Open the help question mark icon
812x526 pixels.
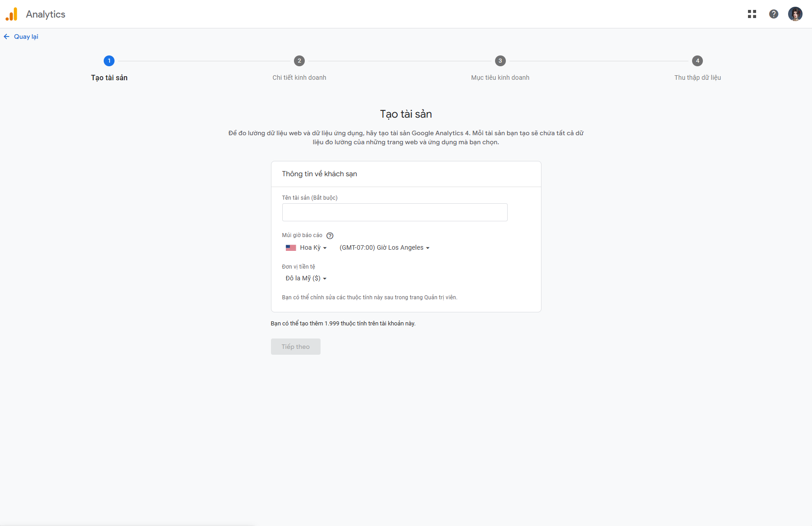coord(774,14)
